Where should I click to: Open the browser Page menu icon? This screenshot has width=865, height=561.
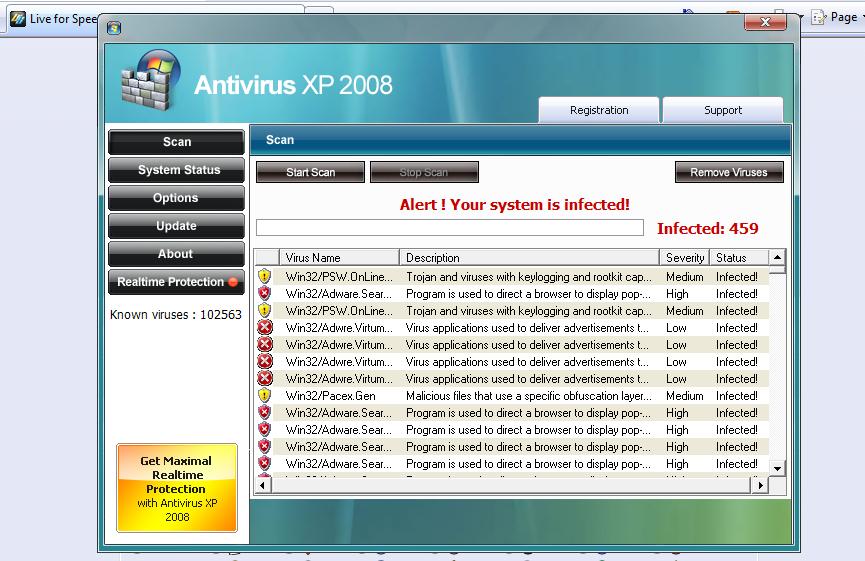(818, 17)
